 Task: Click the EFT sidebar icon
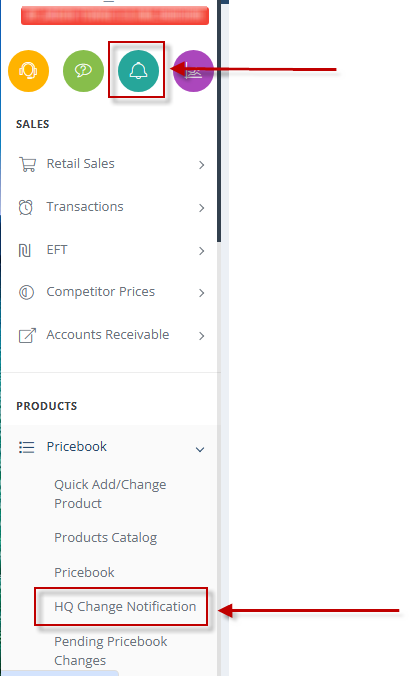click(25, 250)
